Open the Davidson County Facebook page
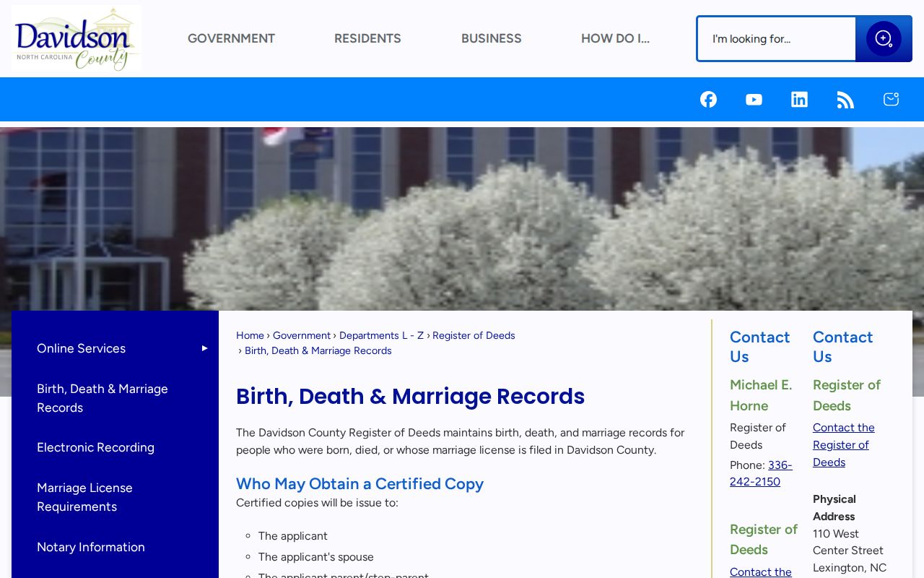The height and width of the screenshot is (578, 924). coord(708,100)
